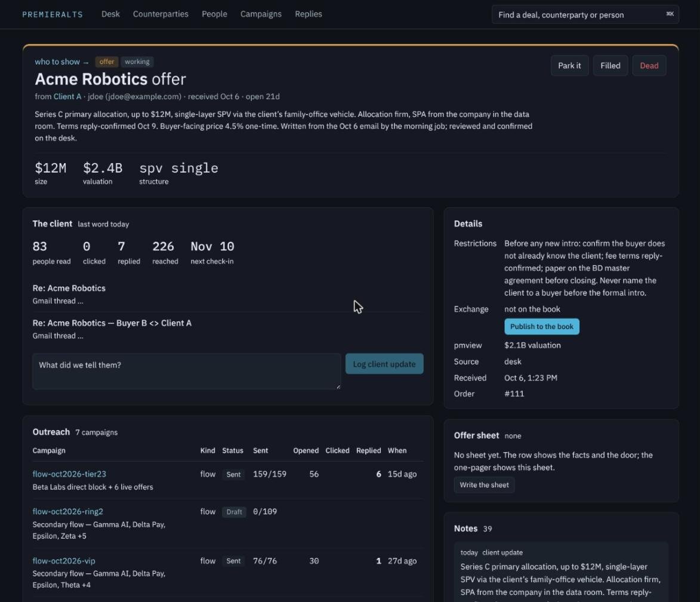Image resolution: width=700 pixels, height=602 pixels.
Task: Click the "$2.1B valuation" pmview value
Action: coord(532,345)
